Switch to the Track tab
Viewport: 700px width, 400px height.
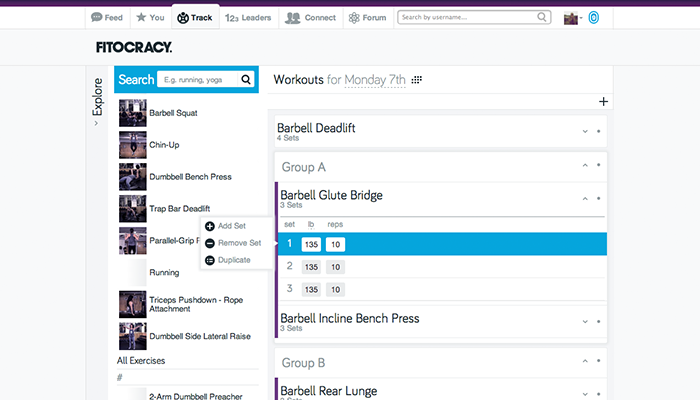[195, 18]
